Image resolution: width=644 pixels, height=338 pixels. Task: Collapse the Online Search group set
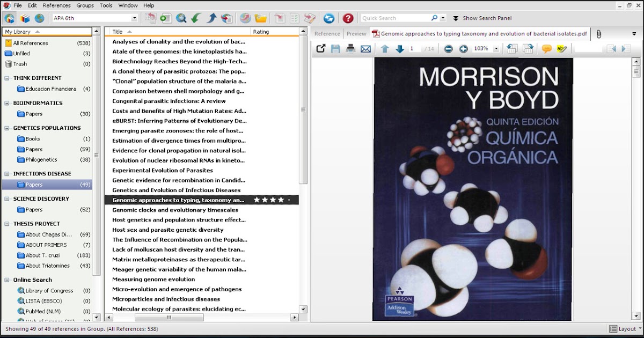(8, 280)
